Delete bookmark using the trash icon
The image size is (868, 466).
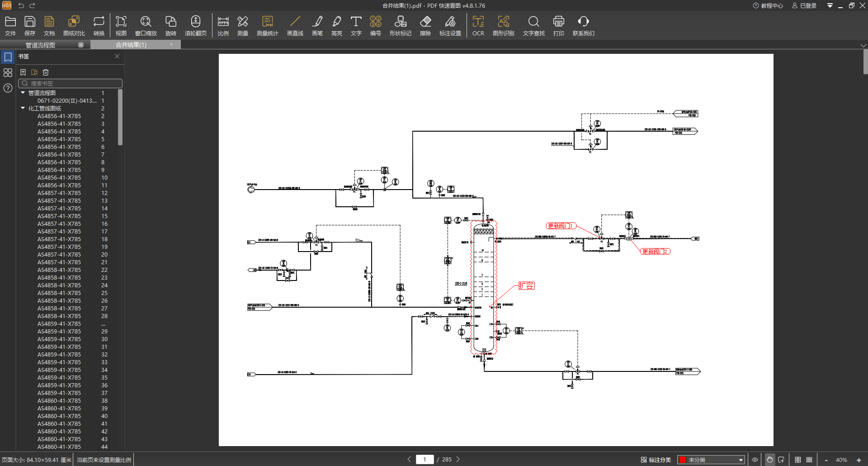tap(46, 72)
